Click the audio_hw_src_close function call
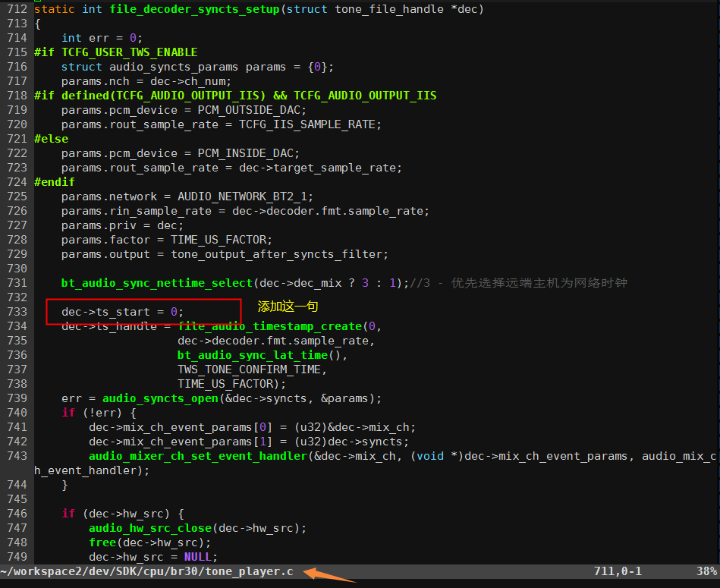 pos(150,528)
